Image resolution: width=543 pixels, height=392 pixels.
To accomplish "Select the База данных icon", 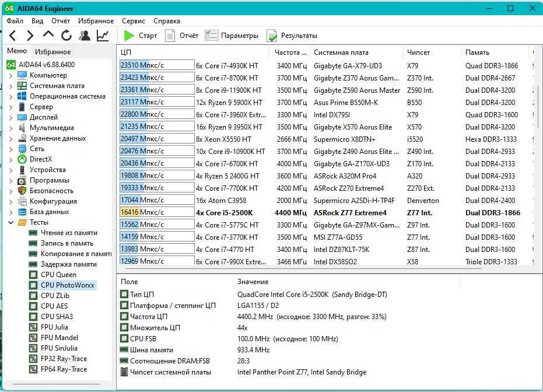I will (x=22, y=212).
